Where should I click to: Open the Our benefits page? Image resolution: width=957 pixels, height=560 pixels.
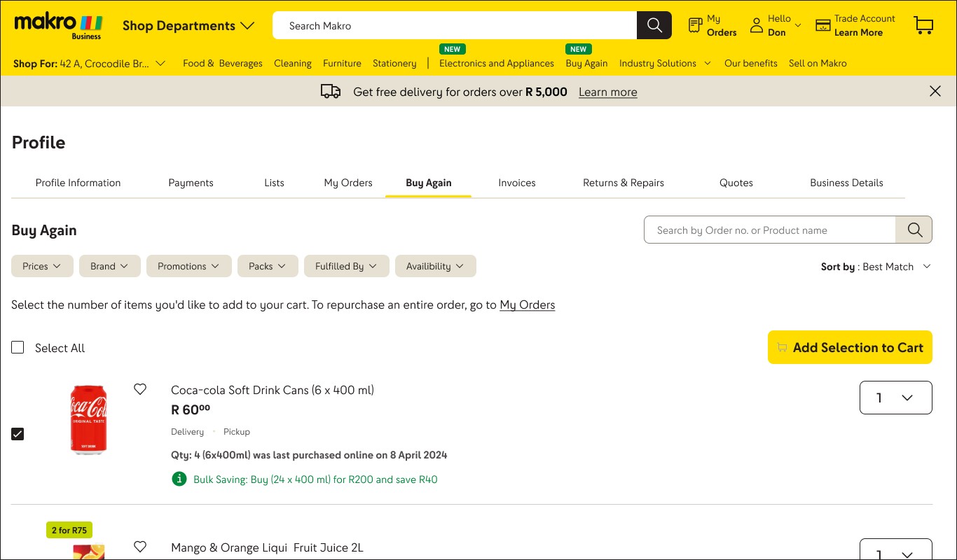point(751,63)
